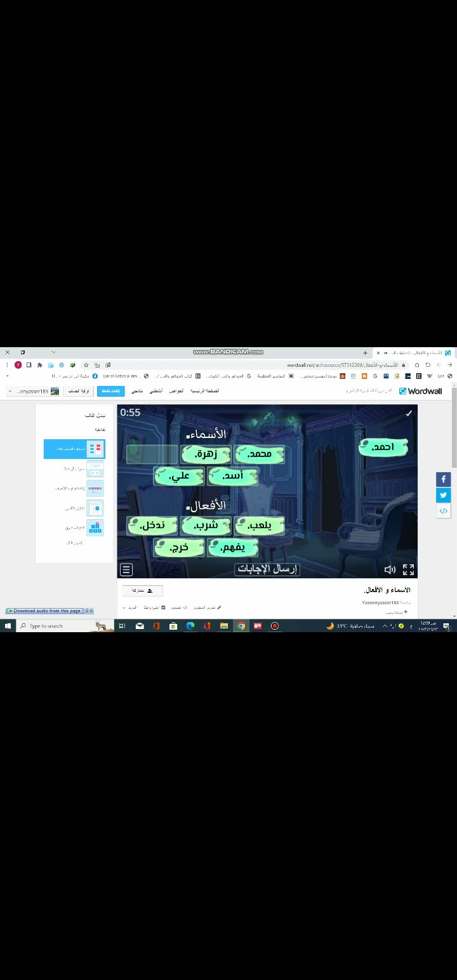Pick the محمد word tile
This screenshot has height=980, width=457.
[260, 454]
